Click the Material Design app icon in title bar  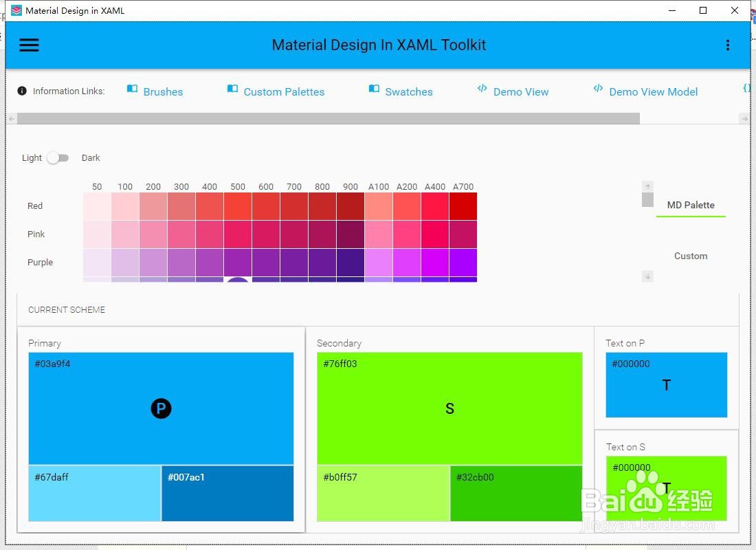click(x=16, y=10)
